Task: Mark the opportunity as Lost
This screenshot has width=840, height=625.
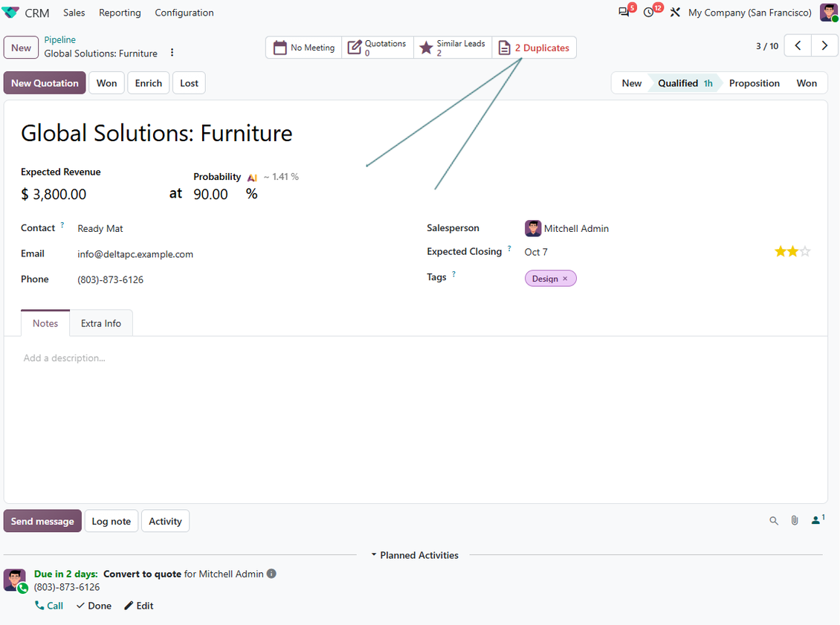Action: pyautogui.click(x=189, y=83)
